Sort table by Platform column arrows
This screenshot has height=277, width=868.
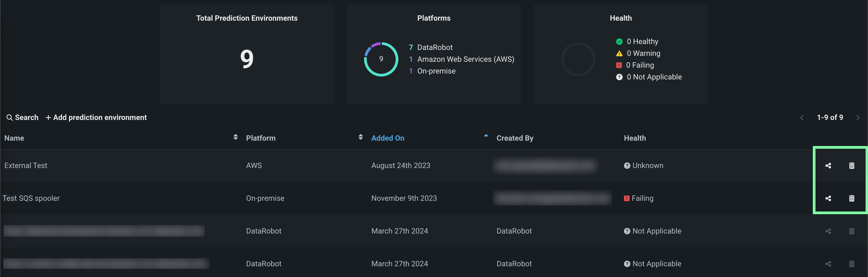pyautogui.click(x=361, y=137)
